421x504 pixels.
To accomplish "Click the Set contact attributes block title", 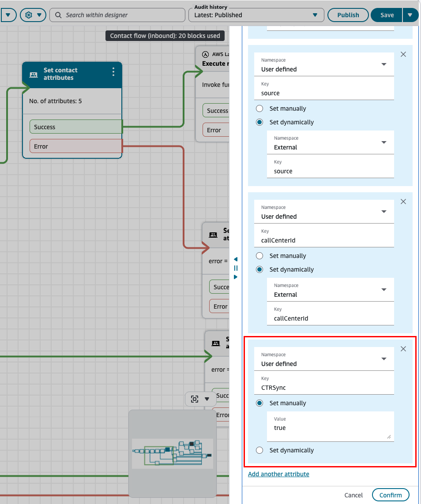I will point(60,74).
